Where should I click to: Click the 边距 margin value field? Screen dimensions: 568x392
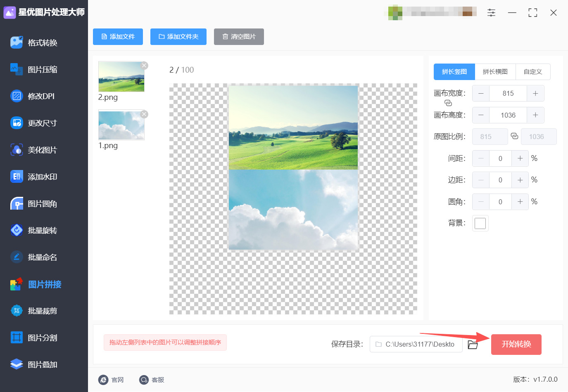coord(500,180)
